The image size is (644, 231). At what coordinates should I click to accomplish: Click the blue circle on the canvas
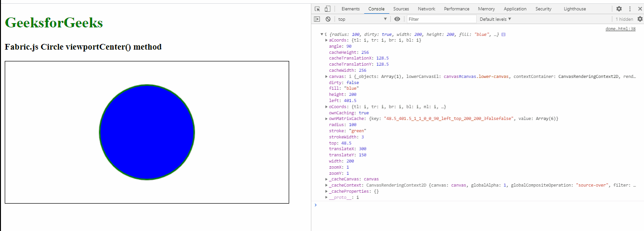click(x=147, y=132)
